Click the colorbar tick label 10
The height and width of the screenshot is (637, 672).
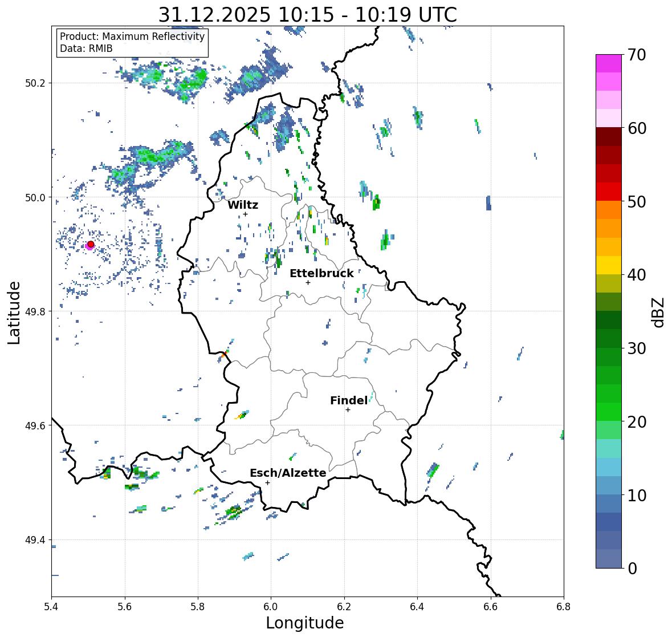[637, 496]
